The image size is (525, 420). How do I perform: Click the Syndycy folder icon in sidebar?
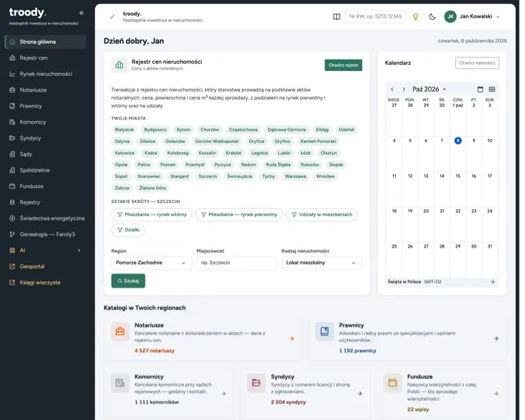(12, 138)
